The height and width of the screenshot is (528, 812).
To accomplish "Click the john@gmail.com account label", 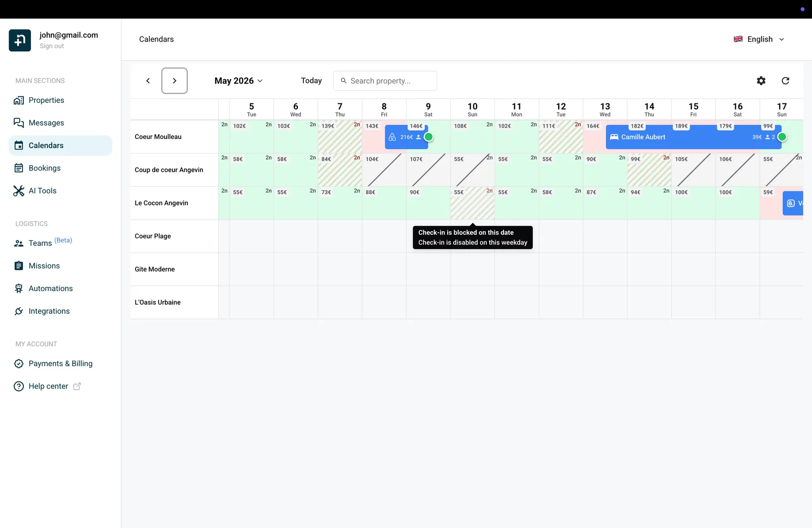I will [69, 35].
